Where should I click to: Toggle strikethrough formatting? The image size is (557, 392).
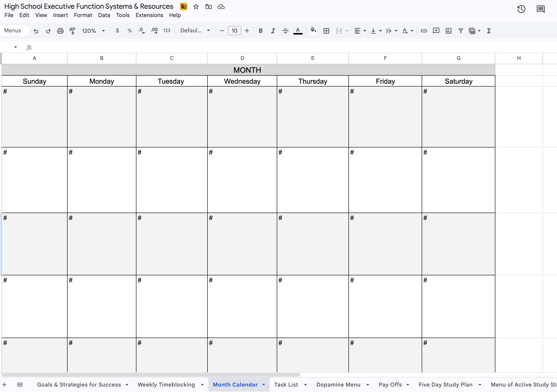(285, 31)
